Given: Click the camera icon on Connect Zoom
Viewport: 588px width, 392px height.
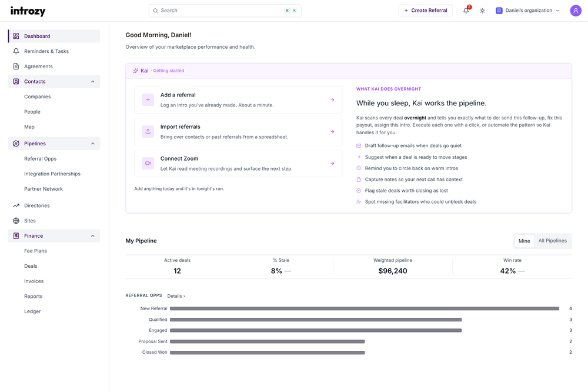Looking at the screenshot, I should [x=148, y=164].
